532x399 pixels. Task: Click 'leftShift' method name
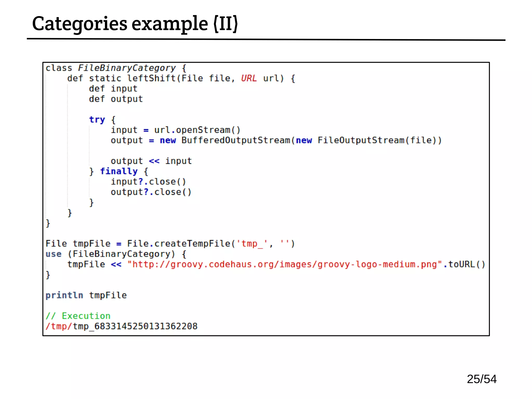tap(151, 78)
